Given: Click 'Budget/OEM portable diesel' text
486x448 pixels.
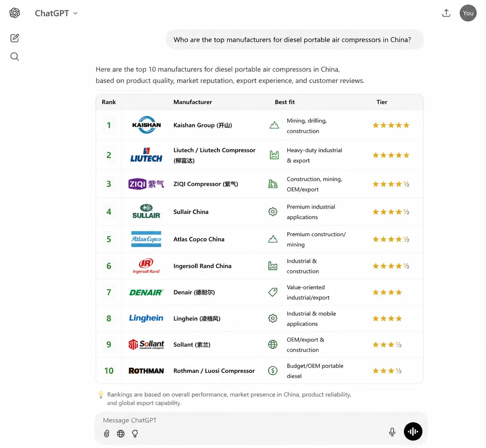Looking at the screenshot, I should pyautogui.click(x=315, y=371).
